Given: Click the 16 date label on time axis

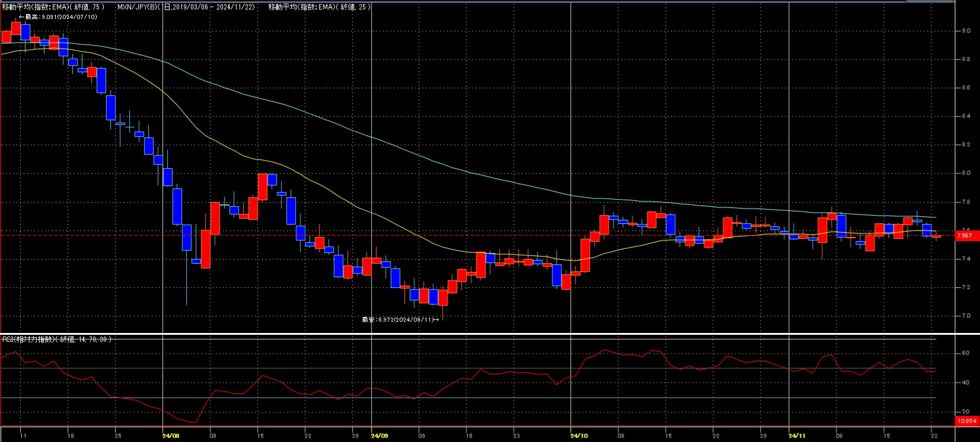Looking at the screenshot, I should click(x=469, y=436).
